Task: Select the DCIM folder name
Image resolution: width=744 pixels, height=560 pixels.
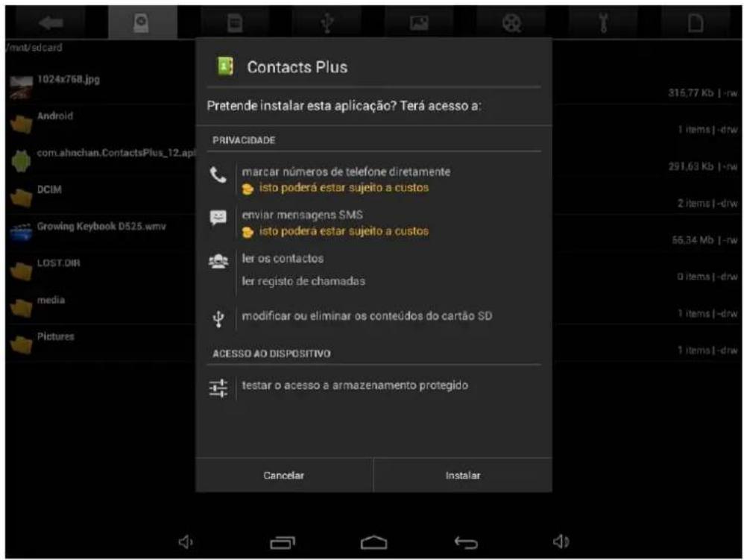Action: coord(49,189)
